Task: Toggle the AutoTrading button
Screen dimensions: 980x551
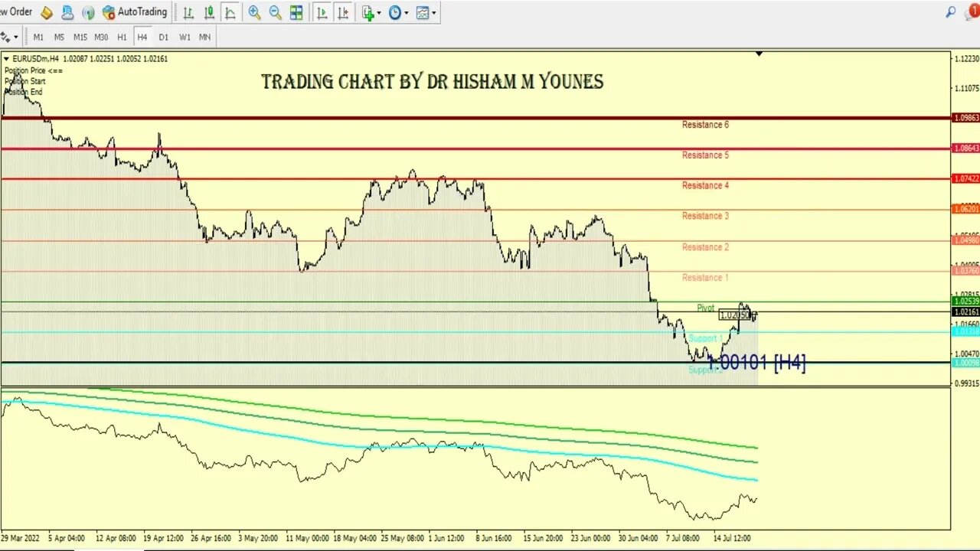Action: [135, 12]
